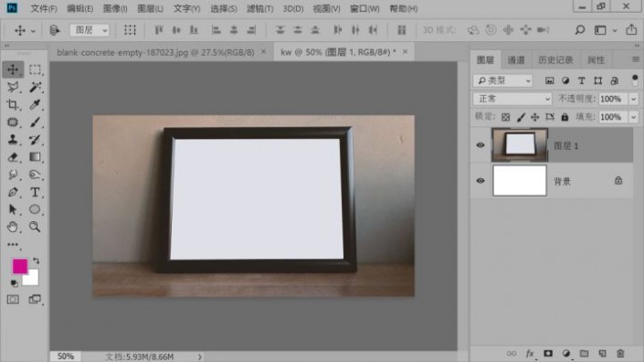Open the layers panel options menu
Screen dimensions: 644x362
coord(636,59)
